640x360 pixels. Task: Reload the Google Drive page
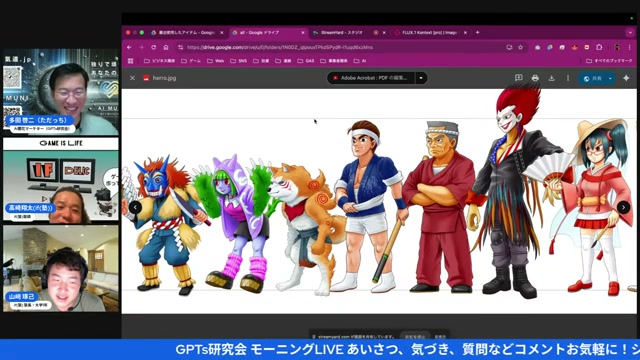point(153,47)
